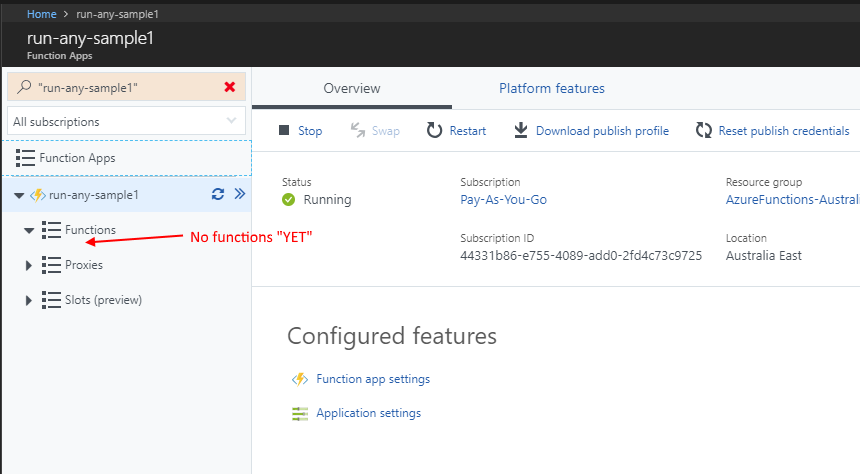
Task: Click the Stop square icon
Action: 284,131
